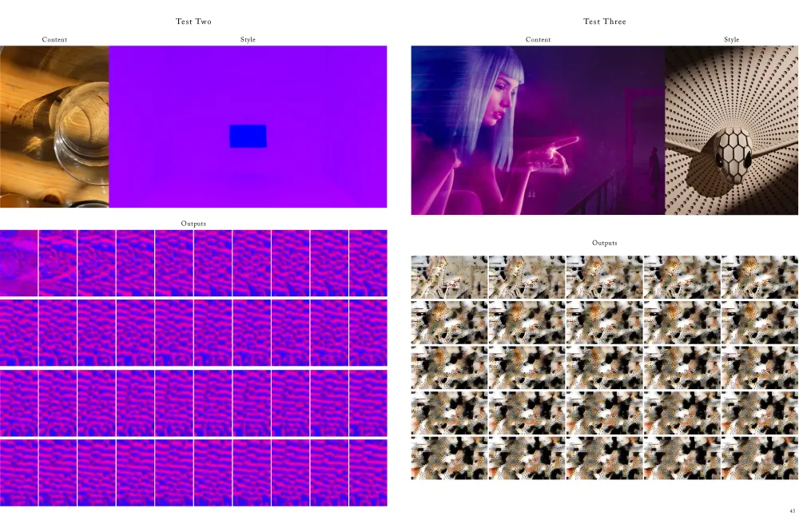Viewport: 799px width, 532px height.
Task: Select the first Test Three output in the bottom row
Action: tap(449, 458)
